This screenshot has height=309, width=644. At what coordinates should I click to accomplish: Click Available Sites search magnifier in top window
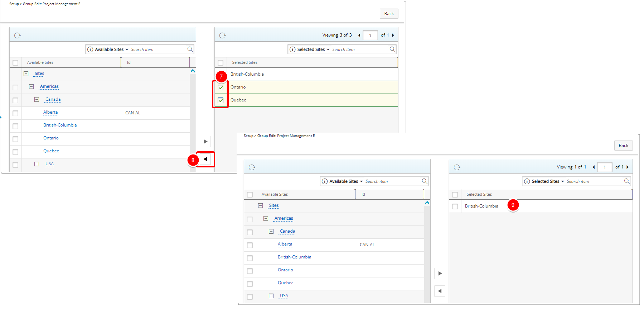click(190, 49)
